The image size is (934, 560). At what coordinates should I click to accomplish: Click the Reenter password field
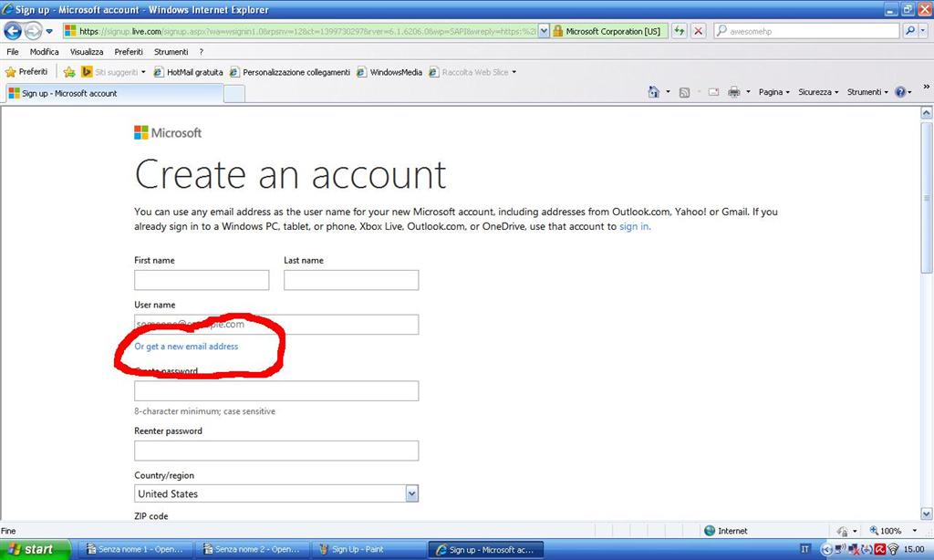[276, 451]
